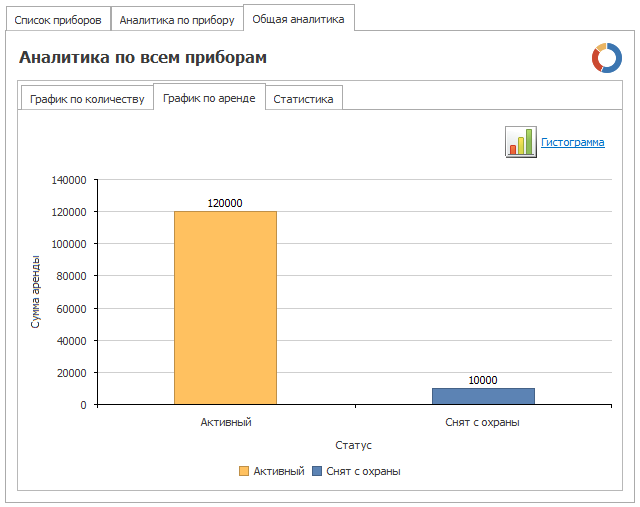Image resolution: width=640 pixels, height=507 pixels.
Task: Click the histogram bar chart icon
Action: click(x=520, y=142)
